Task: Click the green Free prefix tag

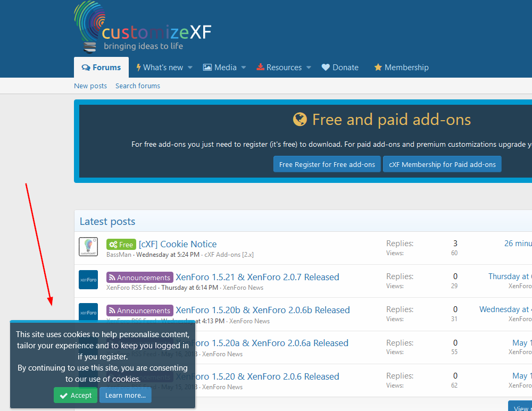Action: coord(121,245)
